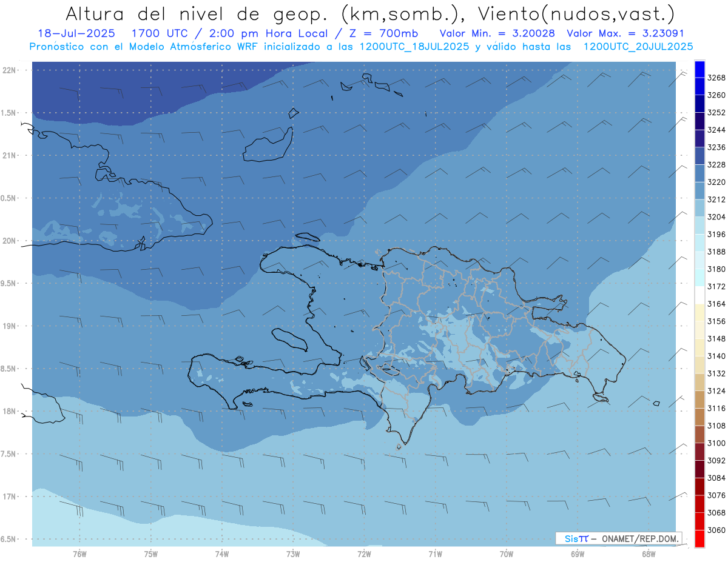The height and width of the screenshot is (562, 728).
Task: Click the '19N' latitude label
Action: (10, 326)
